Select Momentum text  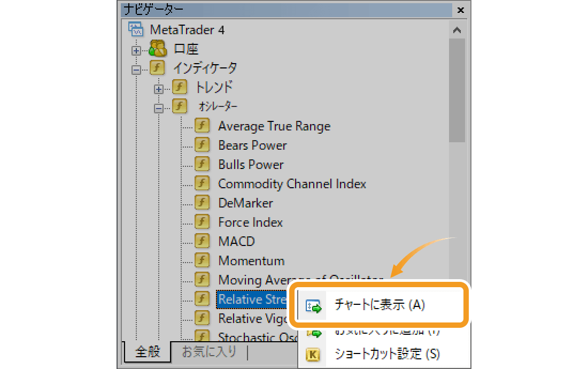click(x=252, y=260)
